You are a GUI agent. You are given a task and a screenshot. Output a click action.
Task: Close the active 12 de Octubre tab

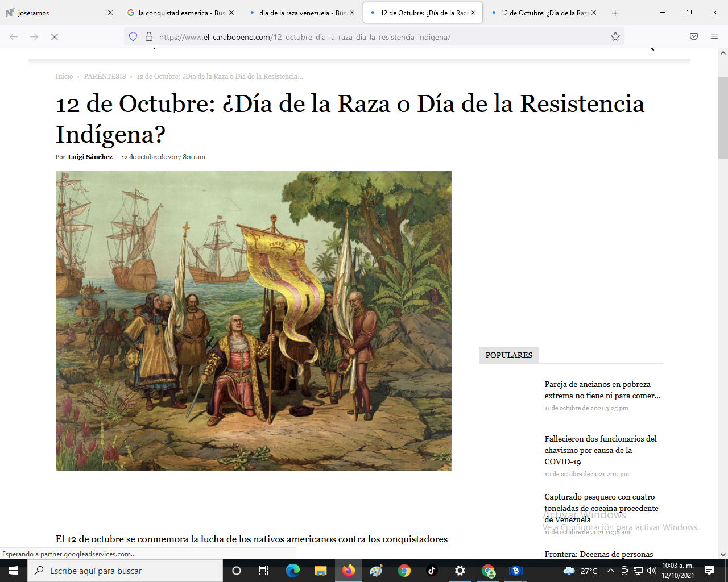pyautogui.click(x=473, y=13)
